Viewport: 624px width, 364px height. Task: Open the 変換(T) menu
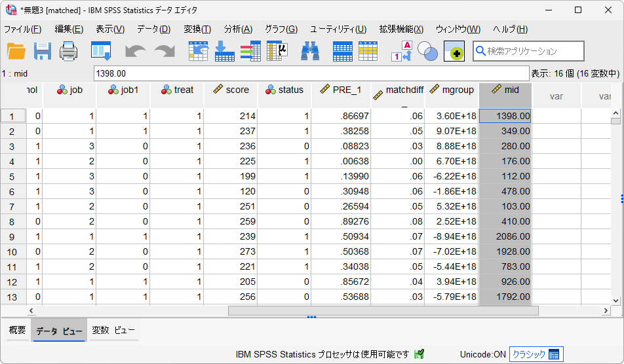click(197, 29)
